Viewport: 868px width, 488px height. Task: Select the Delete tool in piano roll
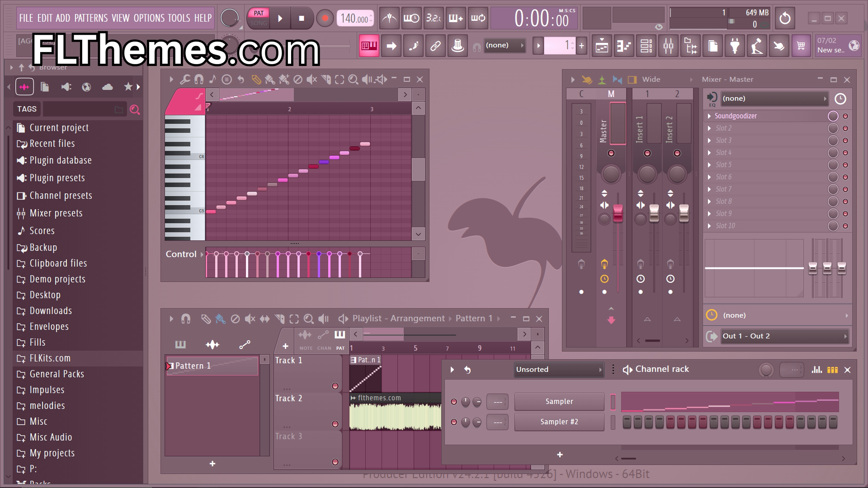(x=298, y=80)
